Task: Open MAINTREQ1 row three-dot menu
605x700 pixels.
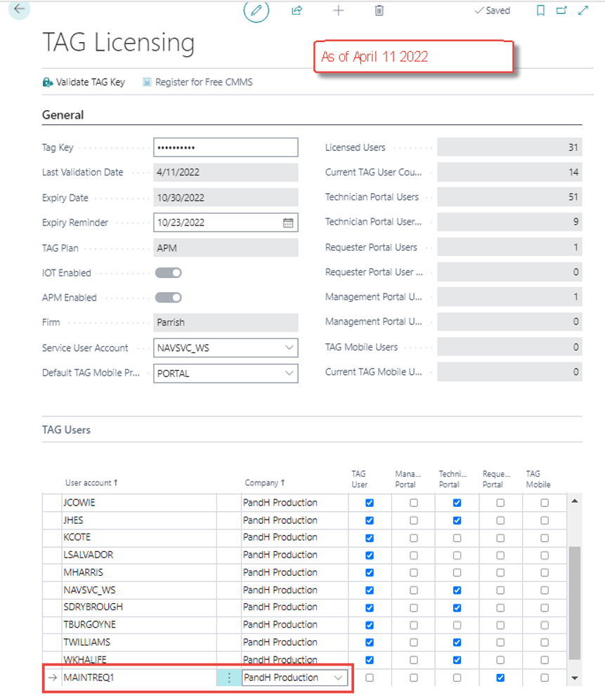Action: pyautogui.click(x=229, y=678)
